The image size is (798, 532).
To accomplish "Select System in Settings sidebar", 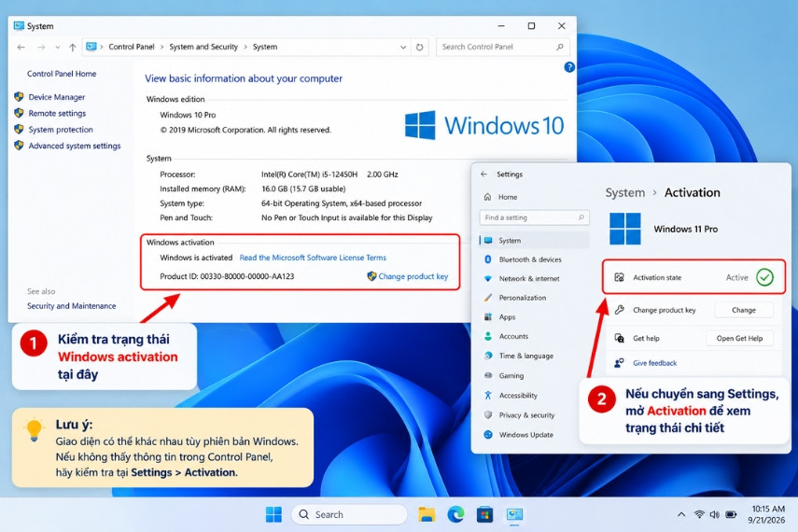I will 534,240.
